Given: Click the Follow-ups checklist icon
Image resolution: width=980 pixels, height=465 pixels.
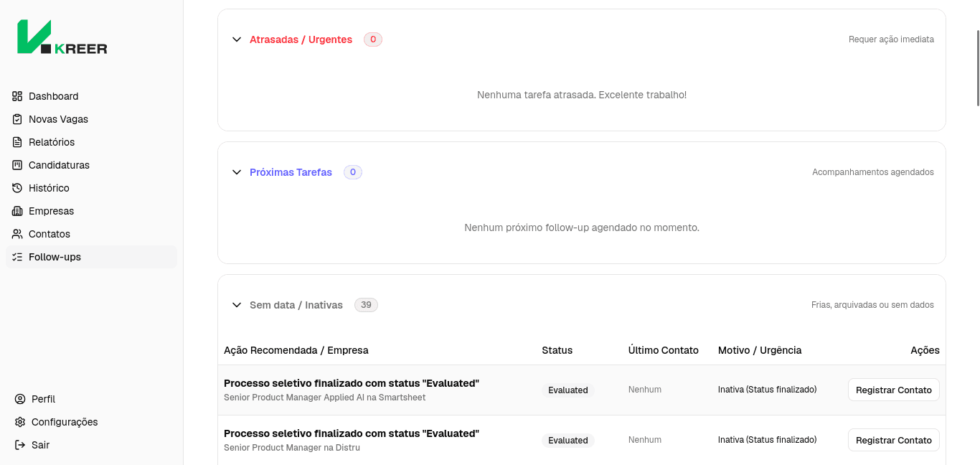Looking at the screenshot, I should [x=17, y=257].
